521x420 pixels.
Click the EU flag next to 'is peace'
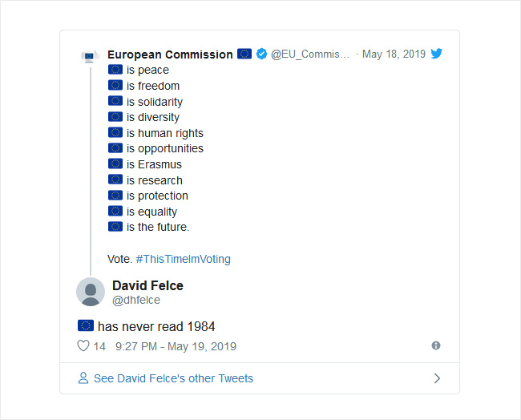click(x=115, y=70)
